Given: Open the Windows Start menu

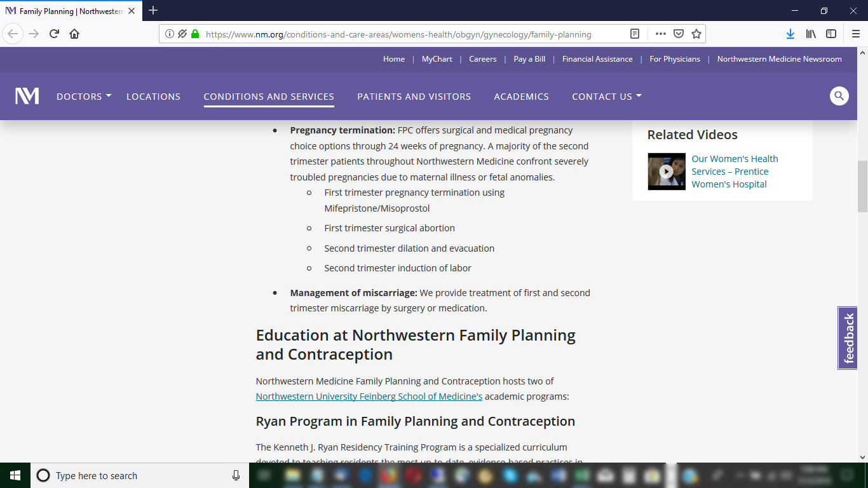Looking at the screenshot, I should (x=15, y=475).
